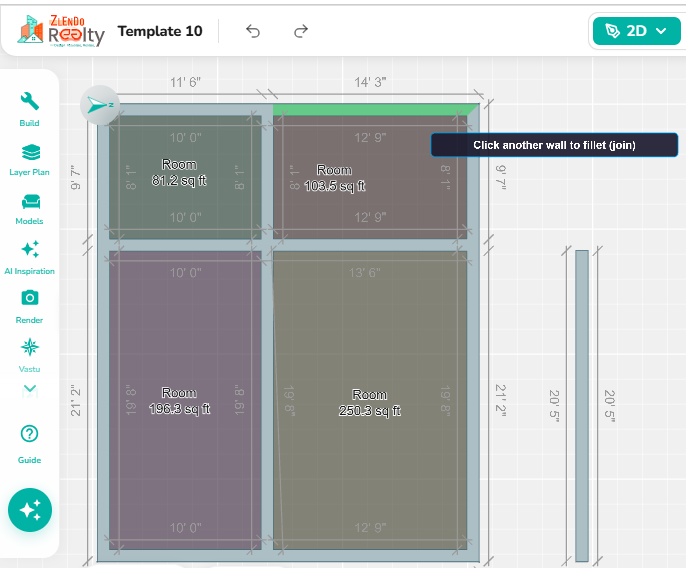
Task: Select the detached standalone wall on right
Action: (581, 405)
